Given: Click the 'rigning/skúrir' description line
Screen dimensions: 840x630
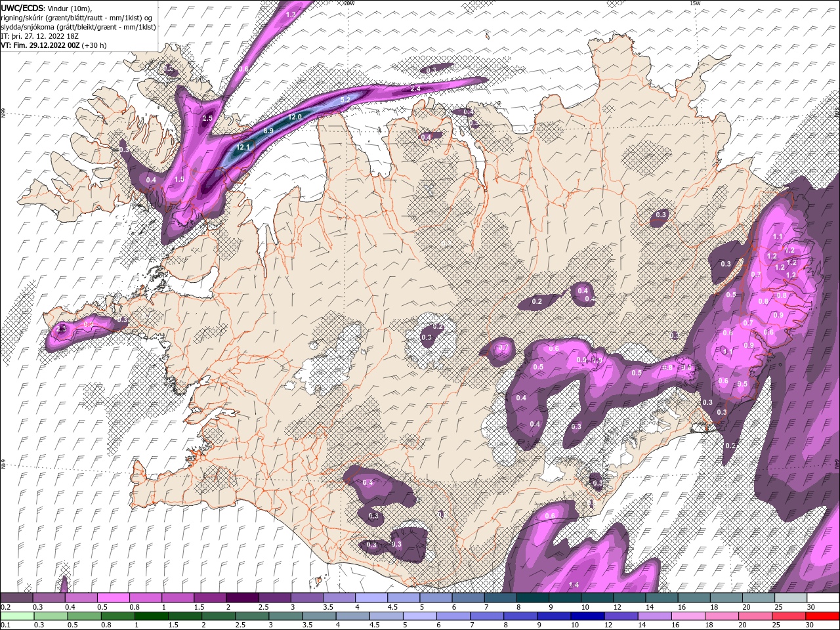Looking at the screenshot, I should (x=76, y=18).
